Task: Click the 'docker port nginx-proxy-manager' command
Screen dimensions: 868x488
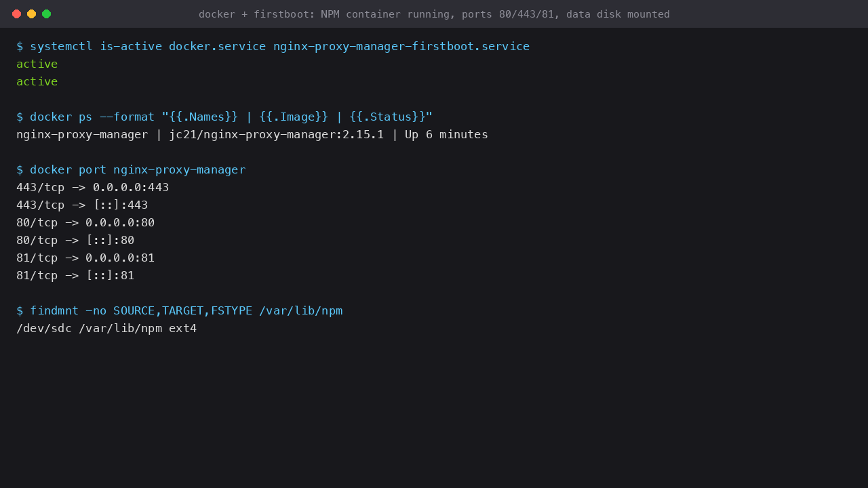Action: [131, 169]
